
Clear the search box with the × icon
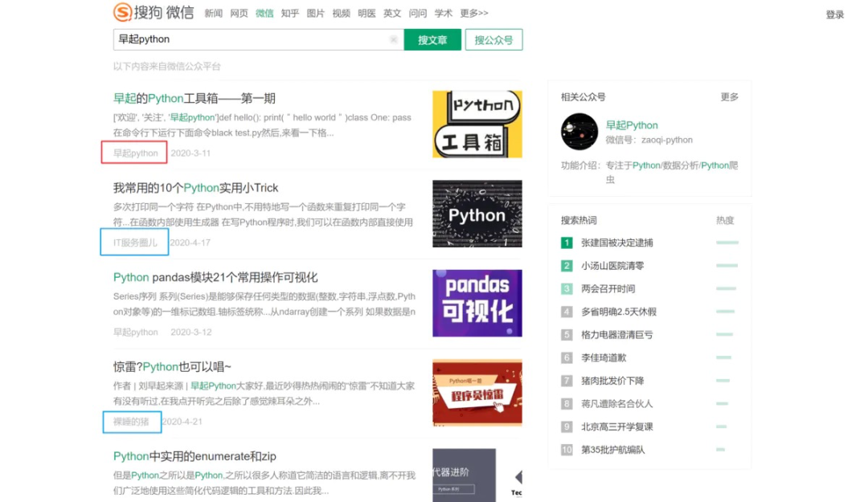[393, 39]
